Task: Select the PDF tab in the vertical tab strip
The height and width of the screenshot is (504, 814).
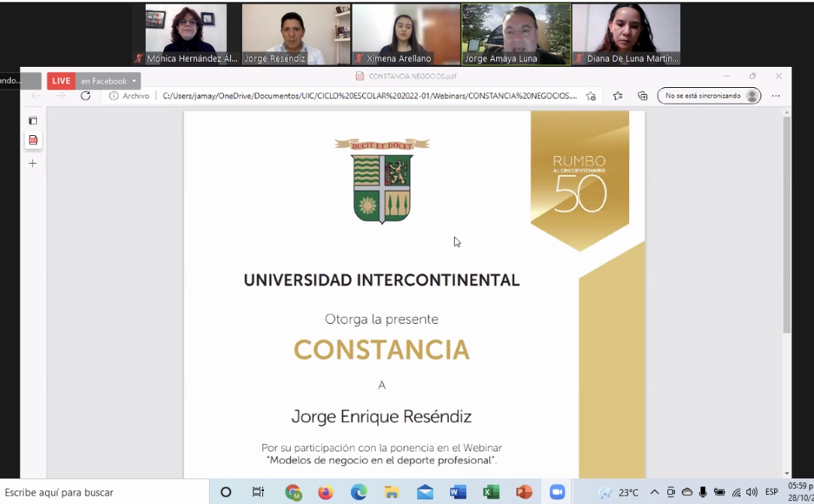Action: 33,140
